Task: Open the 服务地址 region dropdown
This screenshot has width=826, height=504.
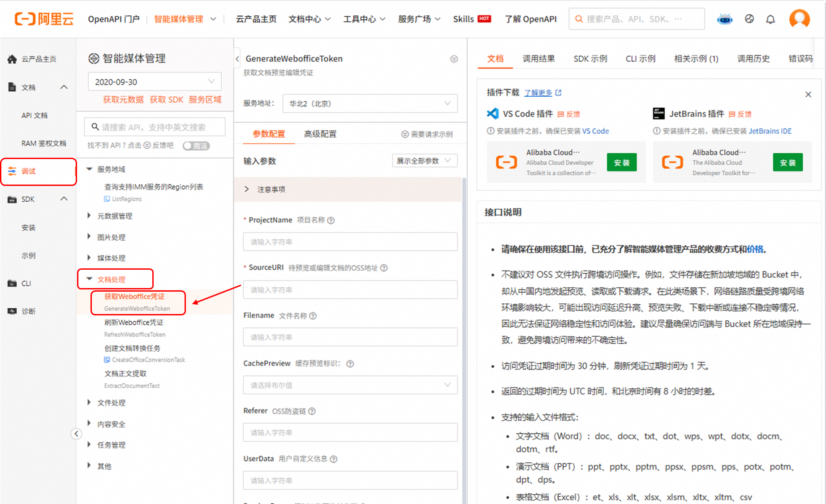Action: 370,103
